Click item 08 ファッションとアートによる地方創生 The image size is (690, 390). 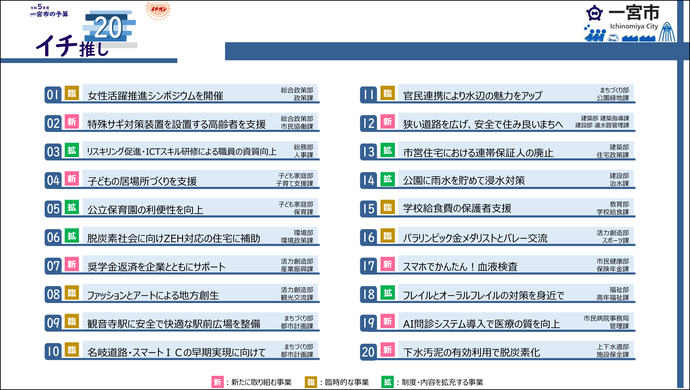pyautogui.click(x=182, y=294)
